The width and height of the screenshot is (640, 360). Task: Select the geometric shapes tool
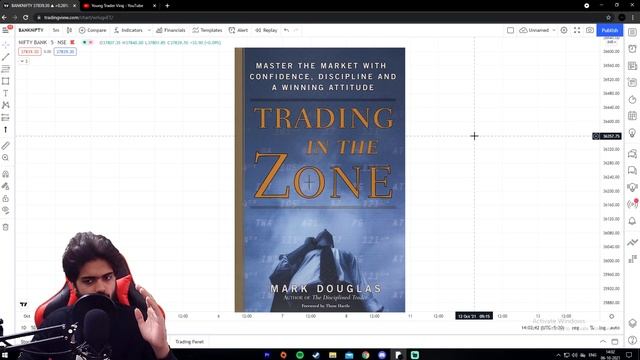click(x=6, y=81)
